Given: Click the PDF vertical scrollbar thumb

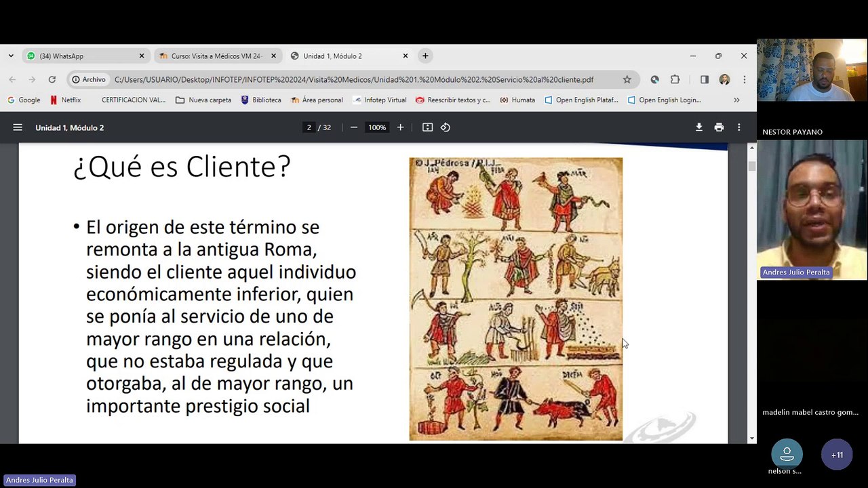Looking at the screenshot, I should click(751, 165).
